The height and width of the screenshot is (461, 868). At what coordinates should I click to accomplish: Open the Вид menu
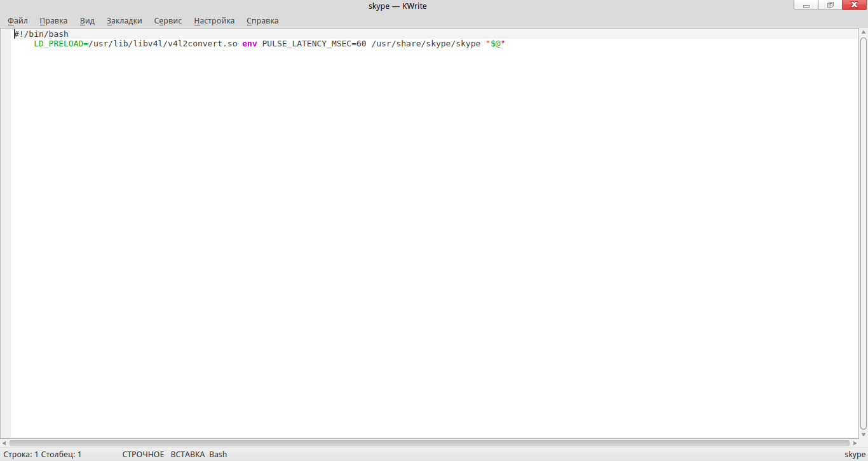point(87,20)
